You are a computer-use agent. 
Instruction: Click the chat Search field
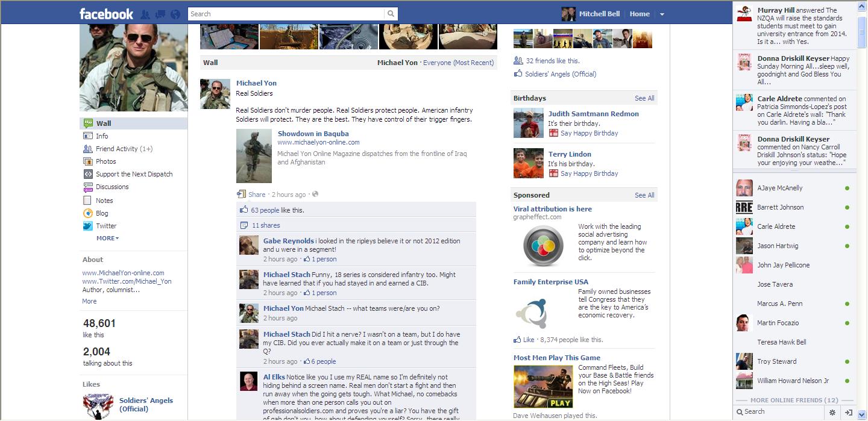(778, 412)
